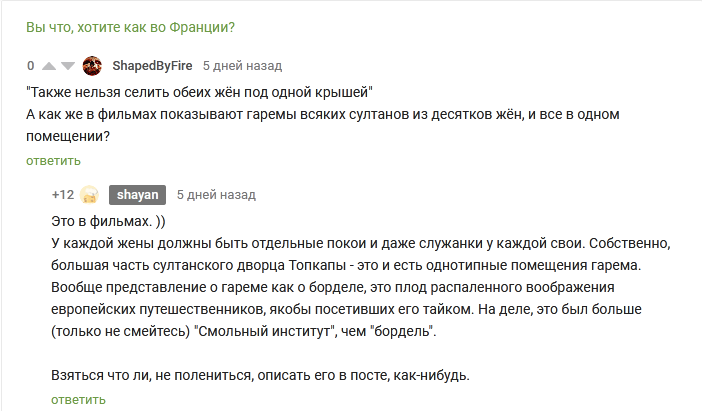Screen dimensions: 702x411
Task: Reply to ShapedByFire's comment via "ответить"
Action: coord(53,160)
